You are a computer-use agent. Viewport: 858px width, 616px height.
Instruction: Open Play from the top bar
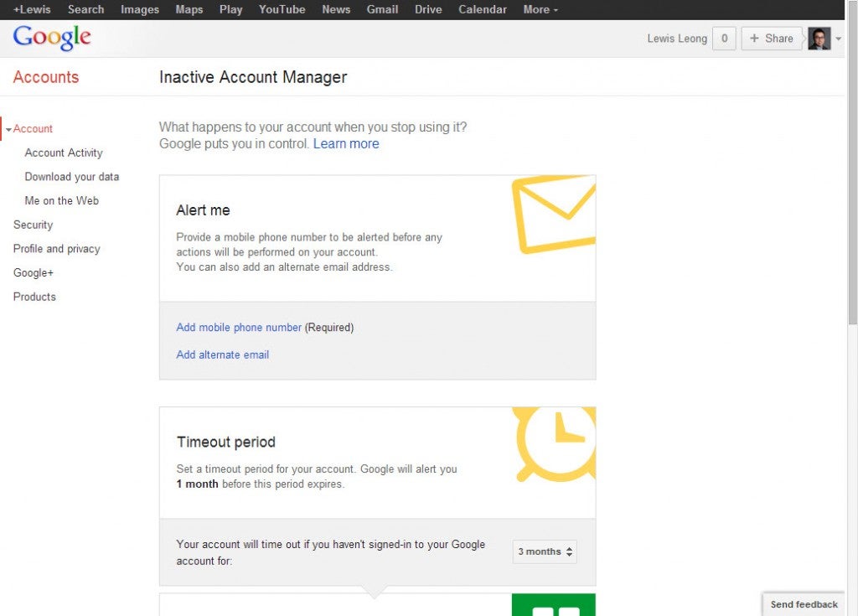coord(231,9)
